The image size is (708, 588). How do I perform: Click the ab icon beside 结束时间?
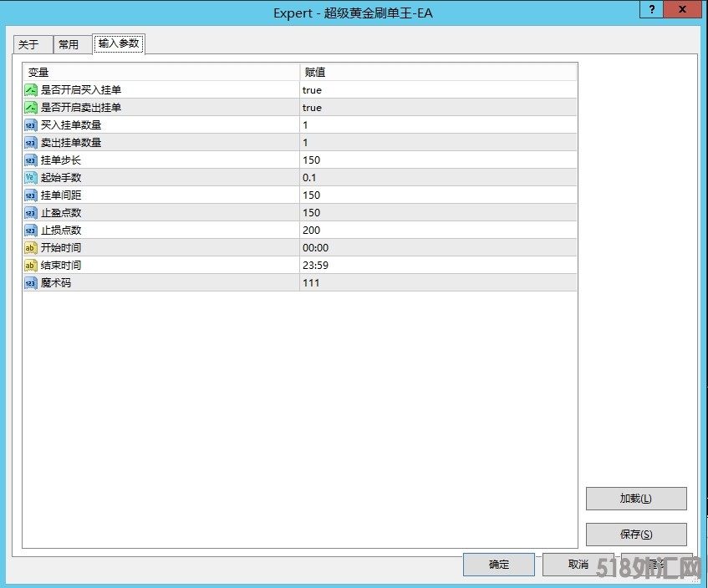coord(31,265)
